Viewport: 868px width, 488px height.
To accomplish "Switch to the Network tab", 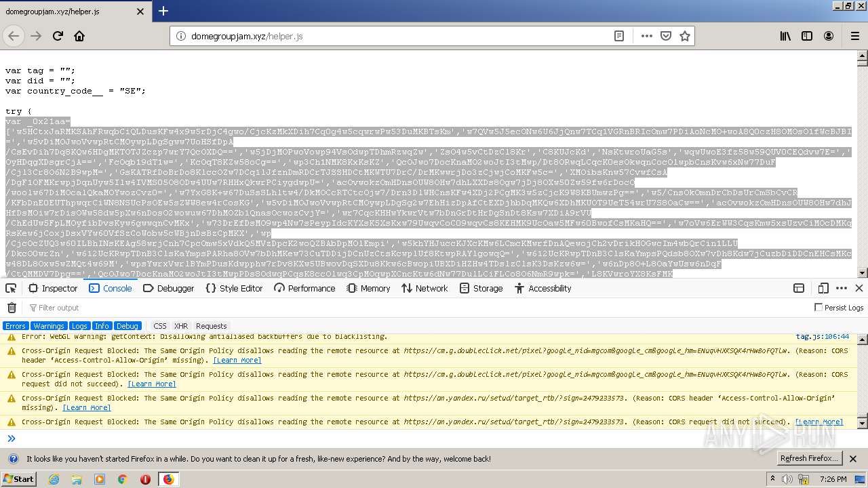I will 425,288.
